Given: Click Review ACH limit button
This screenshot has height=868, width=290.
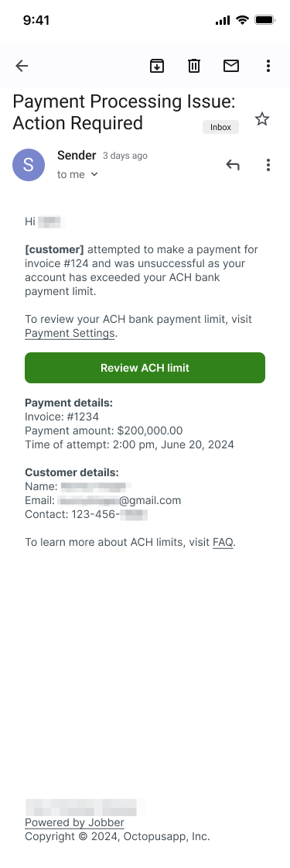Looking at the screenshot, I should point(145,368).
